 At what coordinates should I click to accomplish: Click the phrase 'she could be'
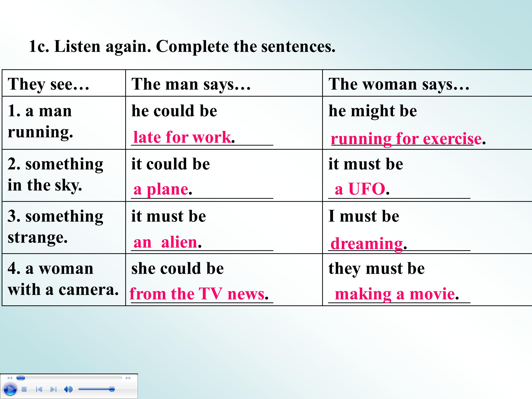coord(178,268)
